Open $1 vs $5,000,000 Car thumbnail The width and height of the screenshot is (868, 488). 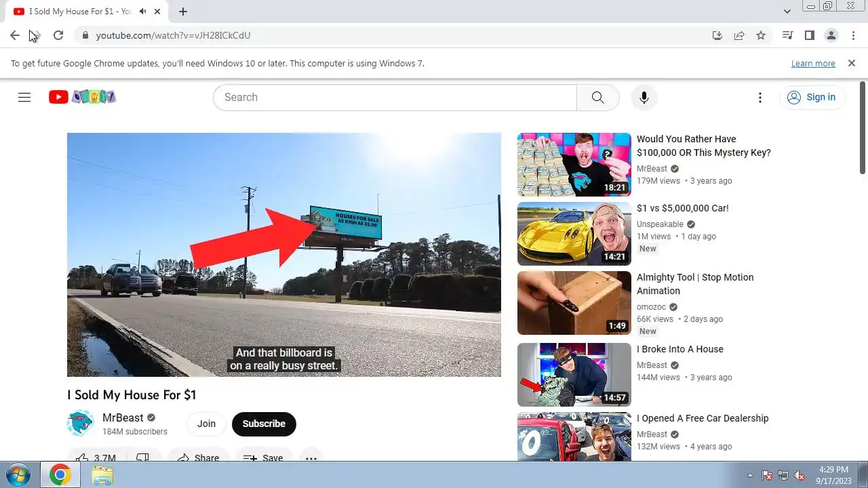pos(574,234)
